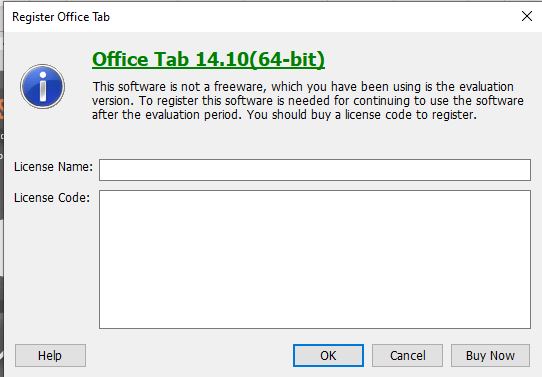Choose the highlighted default OK button
The height and width of the screenshot is (377, 542).
point(328,355)
